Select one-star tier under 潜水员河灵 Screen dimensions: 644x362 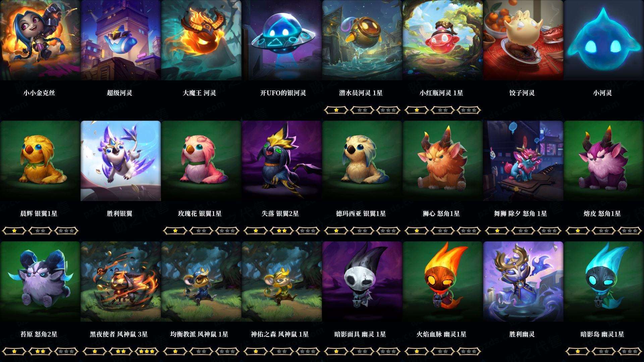coord(336,110)
